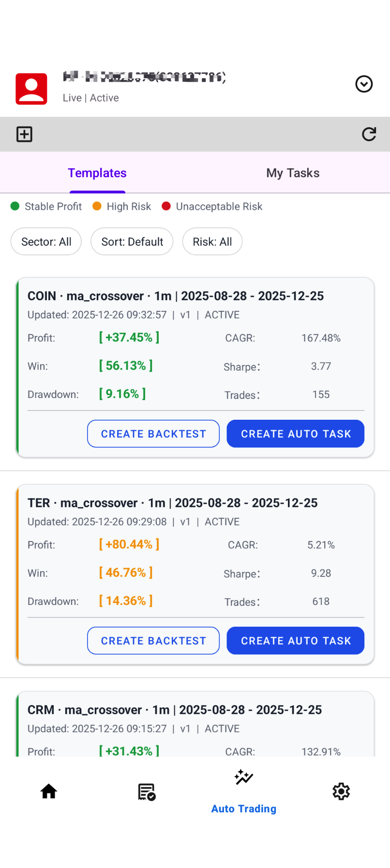The image size is (390, 868).
Task: Click the add new plus icon
Action: 24,134
